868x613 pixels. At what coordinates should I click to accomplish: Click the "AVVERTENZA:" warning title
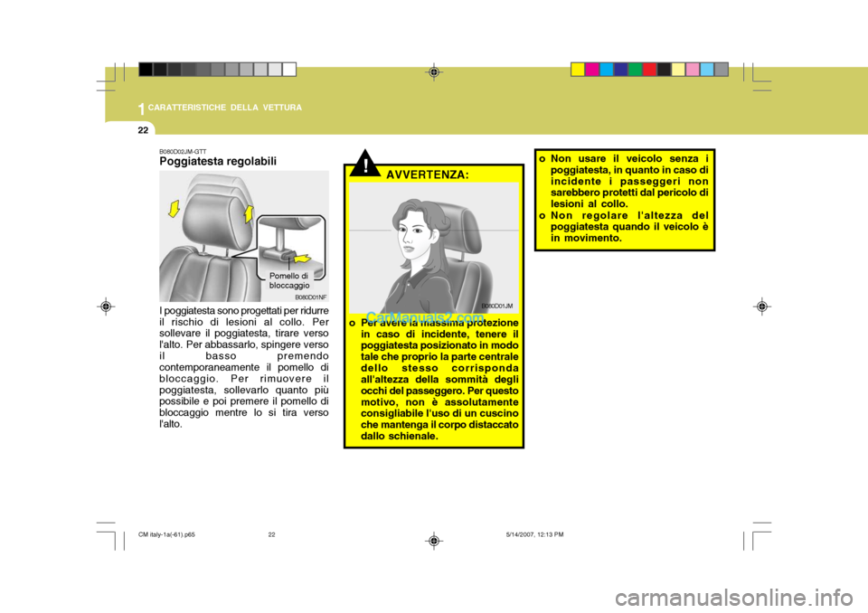(x=428, y=175)
